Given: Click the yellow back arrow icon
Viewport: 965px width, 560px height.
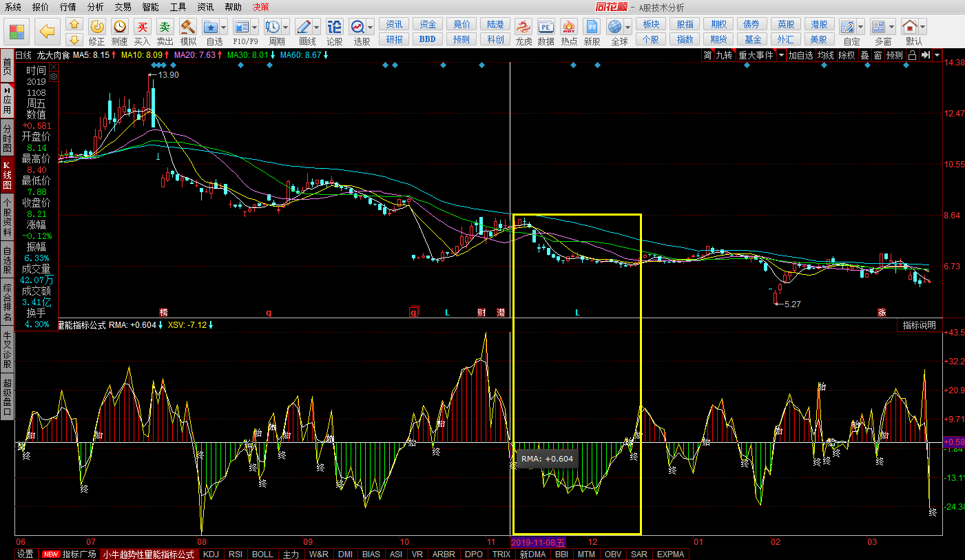Looking at the screenshot, I should (47, 31).
